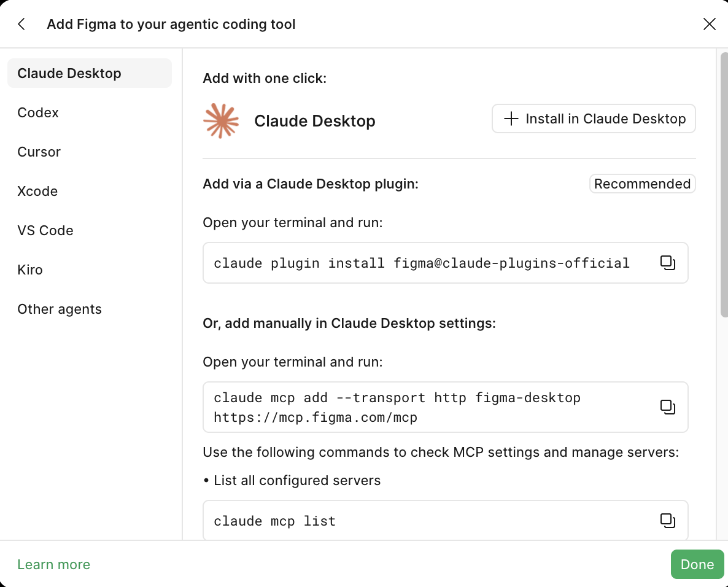Screen dimensions: 728x587
Task: Go back using the left chevron arrow
Action: pyautogui.click(x=21, y=24)
